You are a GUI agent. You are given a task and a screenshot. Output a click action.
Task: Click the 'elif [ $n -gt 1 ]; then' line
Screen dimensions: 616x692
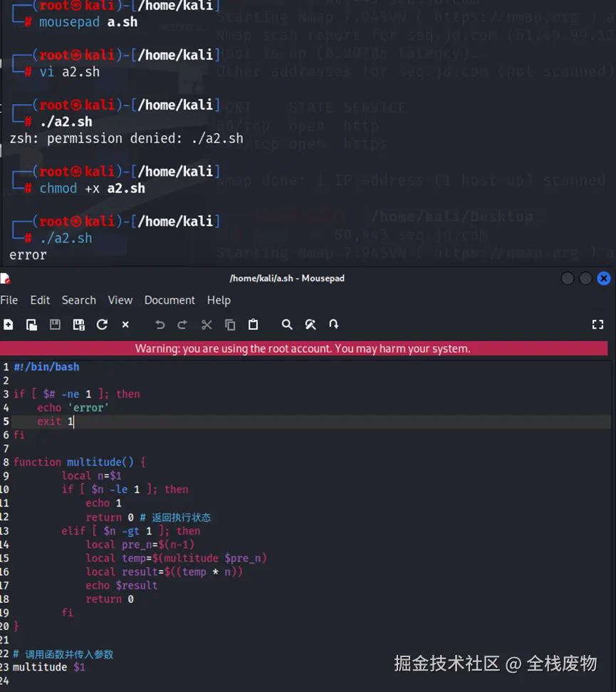pos(131,530)
